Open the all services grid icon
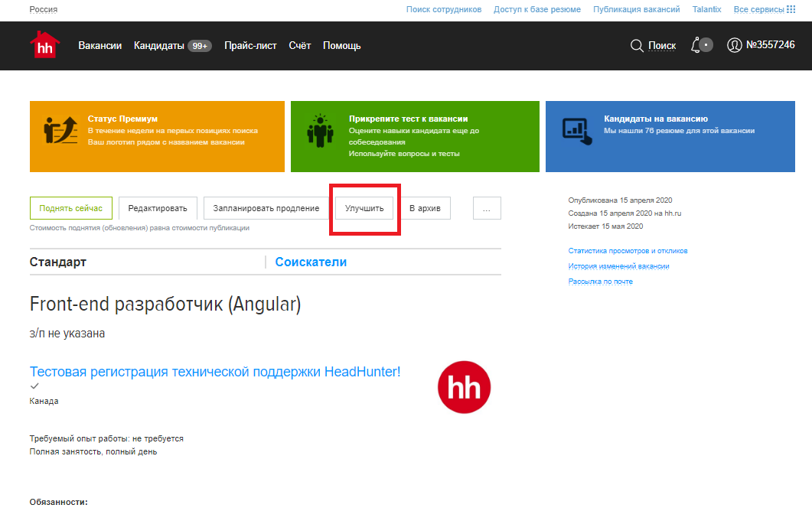 click(791, 9)
